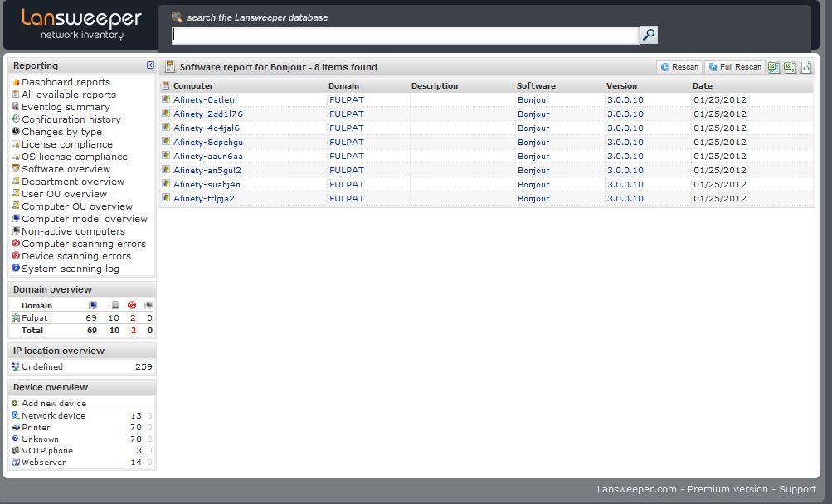Click the Bonjour software link
This screenshot has width=832, height=504.
[x=533, y=99]
